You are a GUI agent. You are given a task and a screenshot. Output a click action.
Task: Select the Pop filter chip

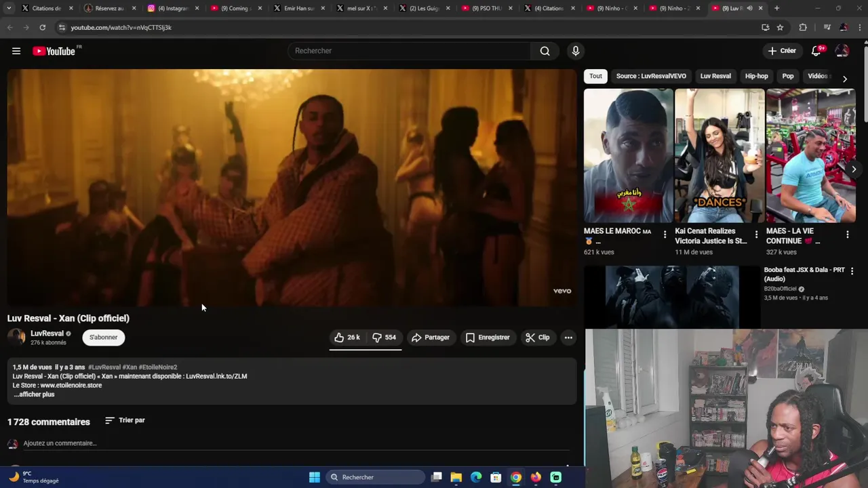[x=788, y=76]
